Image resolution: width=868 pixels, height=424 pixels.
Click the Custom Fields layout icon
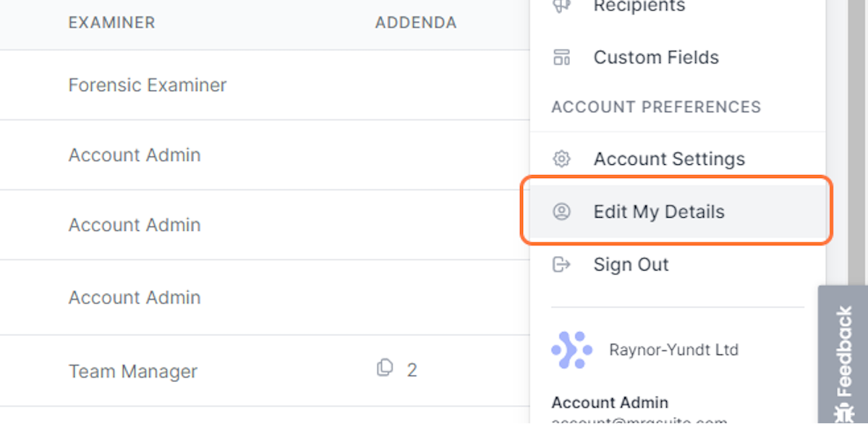point(561,57)
